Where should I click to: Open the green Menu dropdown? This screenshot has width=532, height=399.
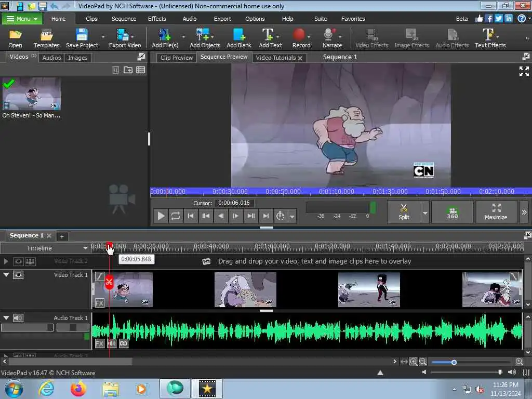[x=22, y=19]
